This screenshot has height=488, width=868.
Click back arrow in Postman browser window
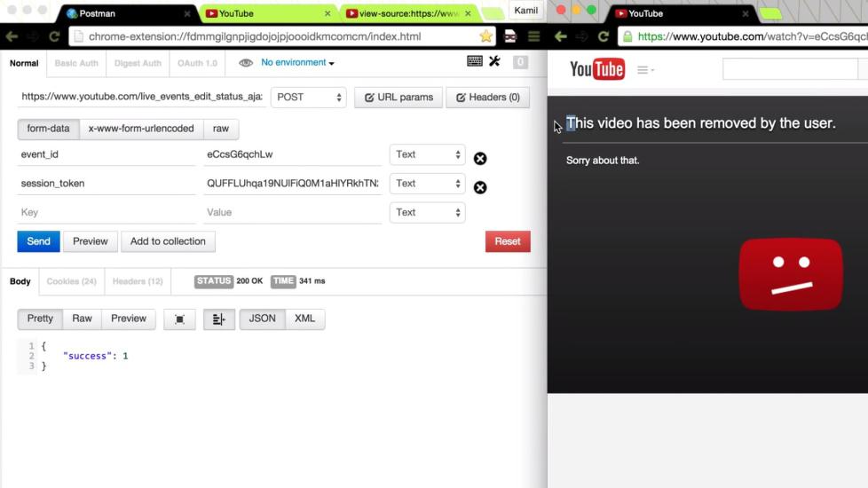click(12, 36)
